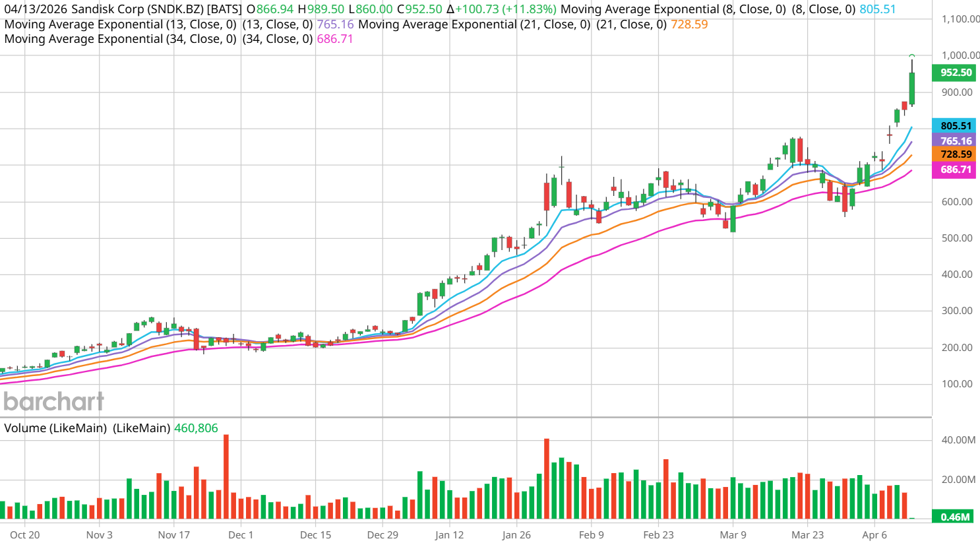This screenshot has width=980, height=545.
Task: Select the Moving Average Exponential (13, Close, 0) legend
Action: (120, 24)
